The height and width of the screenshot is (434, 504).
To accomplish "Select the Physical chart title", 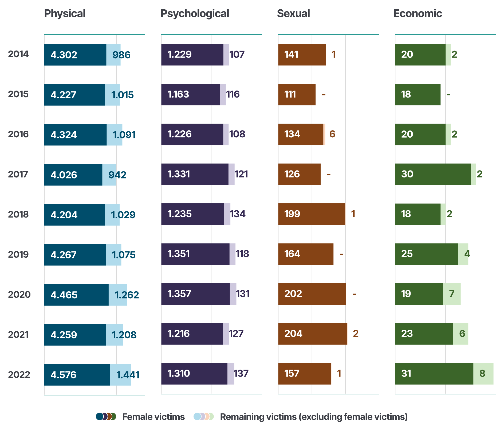I will tap(65, 14).
